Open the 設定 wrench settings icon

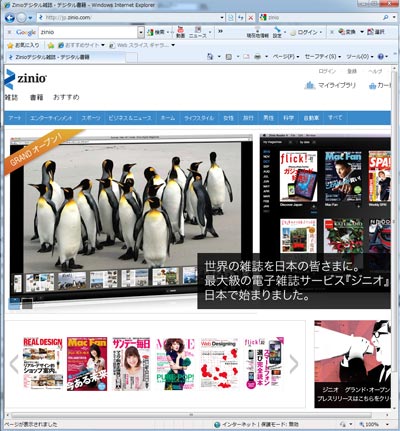pos(277,32)
